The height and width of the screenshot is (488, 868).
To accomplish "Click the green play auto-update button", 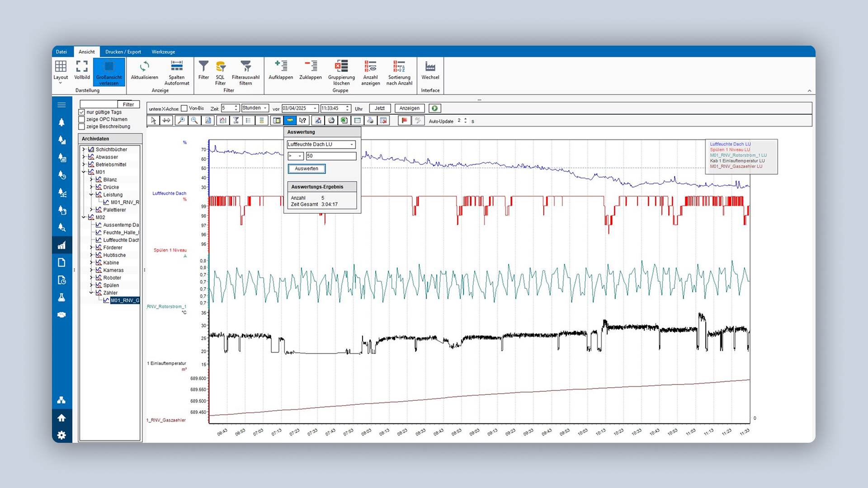I will pyautogui.click(x=434, y=108).
